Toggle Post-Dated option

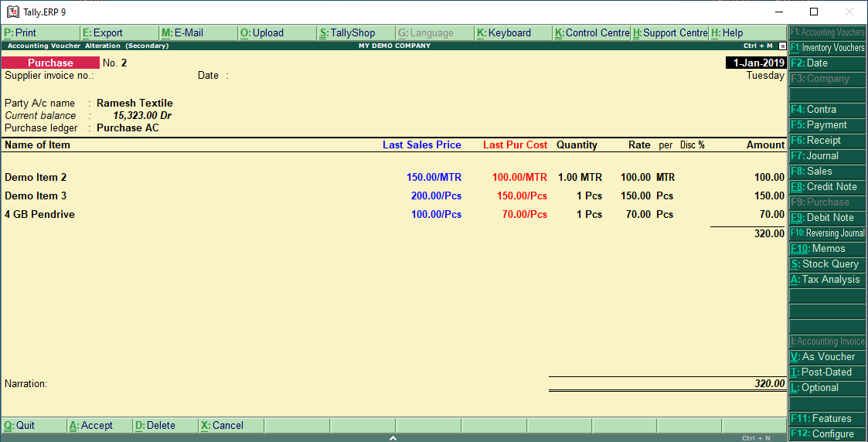tap(827, 373)
